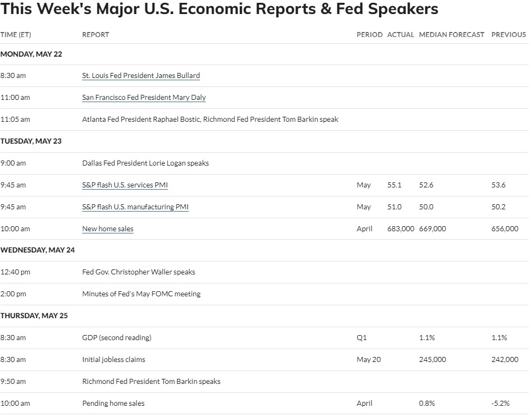Viewport: 532px width, 417px height.
Task: Click the New home sales link
Action: pyautogui.click(x=107, y=229)
